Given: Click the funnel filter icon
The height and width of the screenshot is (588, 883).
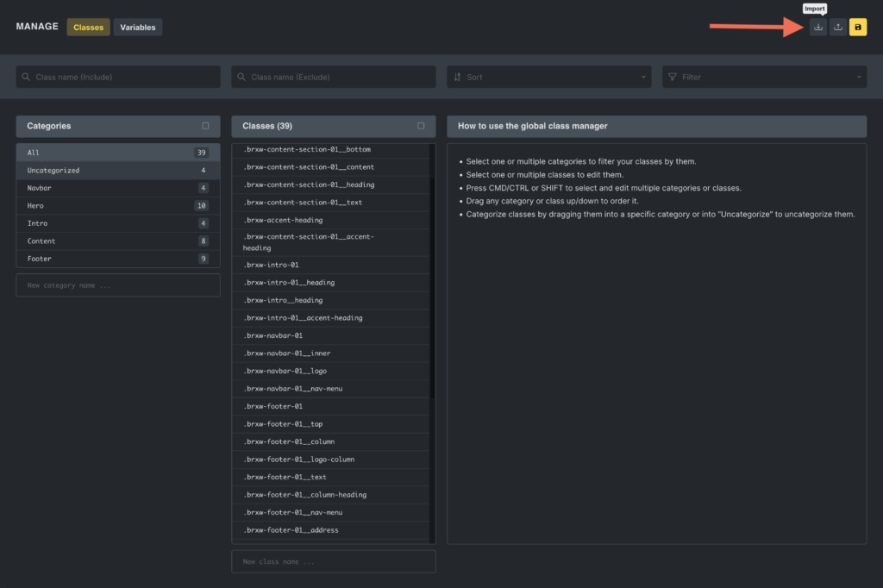Looking at the screenshot, I should tap(673, 77).
